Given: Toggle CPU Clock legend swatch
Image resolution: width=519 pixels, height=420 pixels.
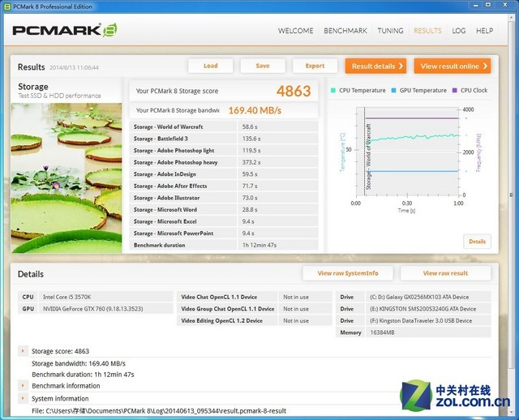Looking at the screenshot, I should tap(454, 90).
